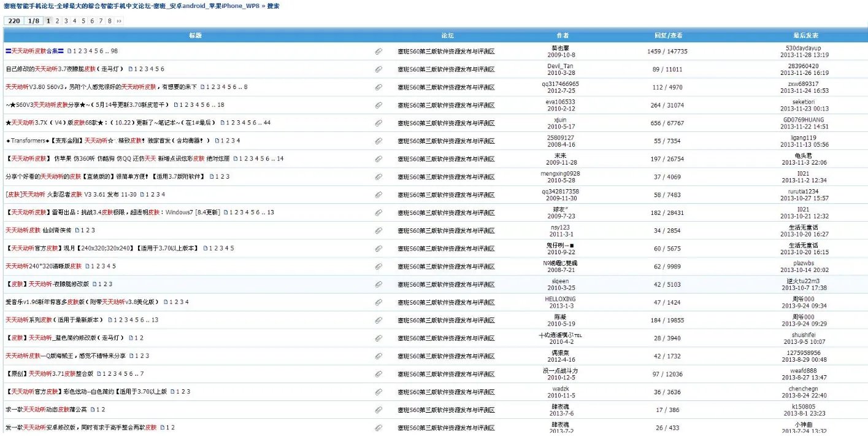Open last page 98 of 天天动听皮肤合集 thread
This screenshot has width=868, height=436.
pos(114,51)
